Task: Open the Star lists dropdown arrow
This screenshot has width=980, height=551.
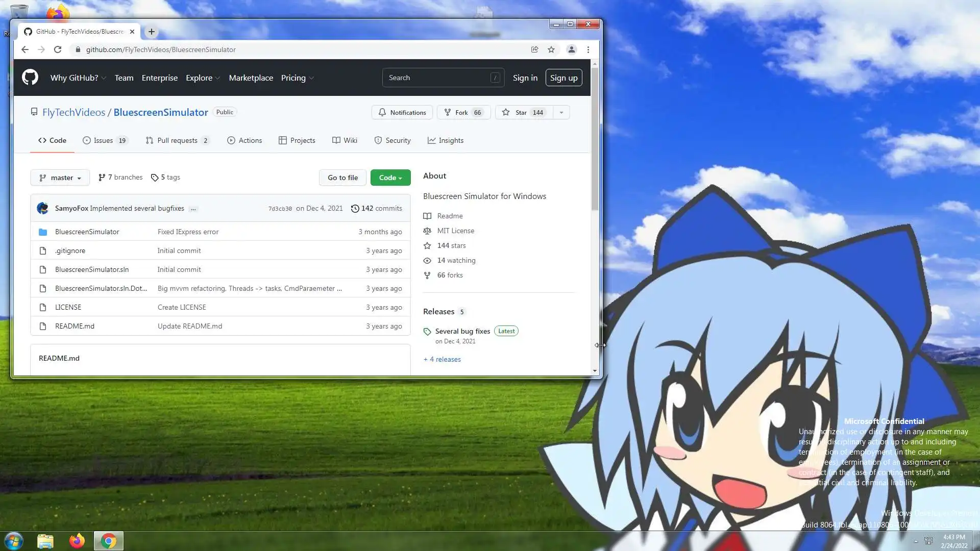Action: pyautogui.click(x=561, y=112)
